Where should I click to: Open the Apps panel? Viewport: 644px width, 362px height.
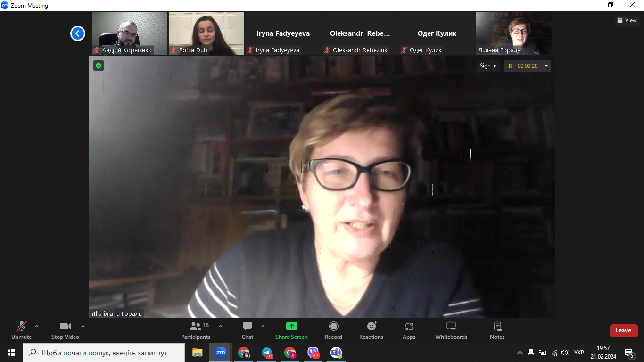click(409, 330)
